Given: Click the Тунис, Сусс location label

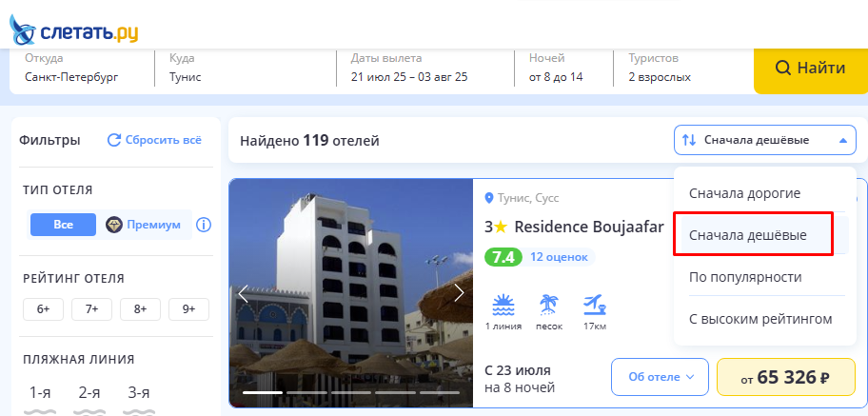Looking at the screenshot, I should (528, 198).
